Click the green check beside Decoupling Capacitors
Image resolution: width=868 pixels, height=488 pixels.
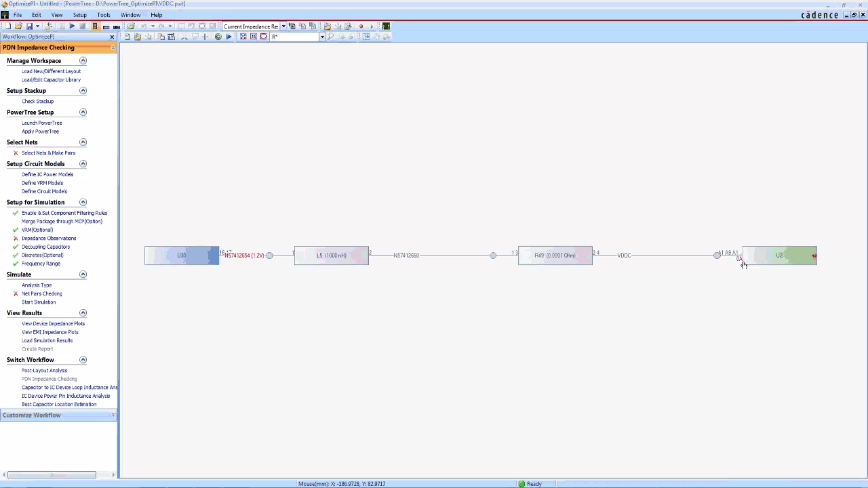16,247
